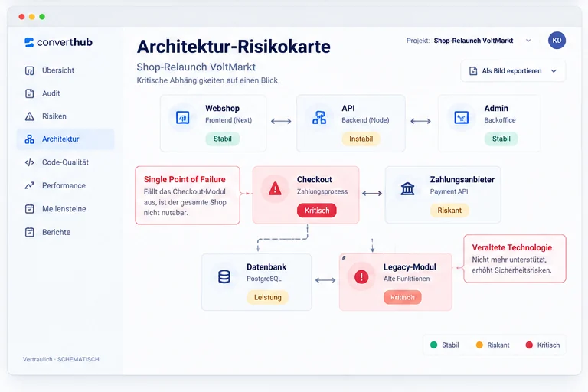The height and width of the screenshot is (392, 588).
Task: Click the arrow between Webshop and API
Action: [x=281, y=121]
